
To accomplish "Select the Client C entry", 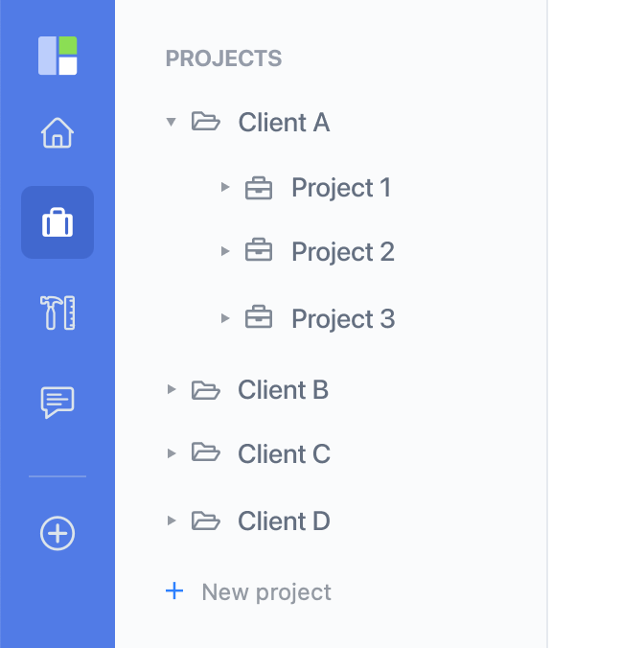I will pos(248,453).
